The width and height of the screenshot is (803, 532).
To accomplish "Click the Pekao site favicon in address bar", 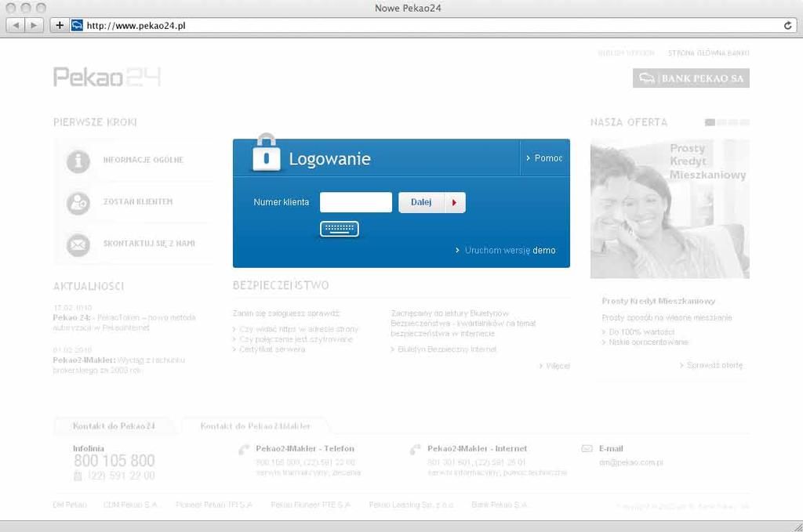I will (77, 25).
